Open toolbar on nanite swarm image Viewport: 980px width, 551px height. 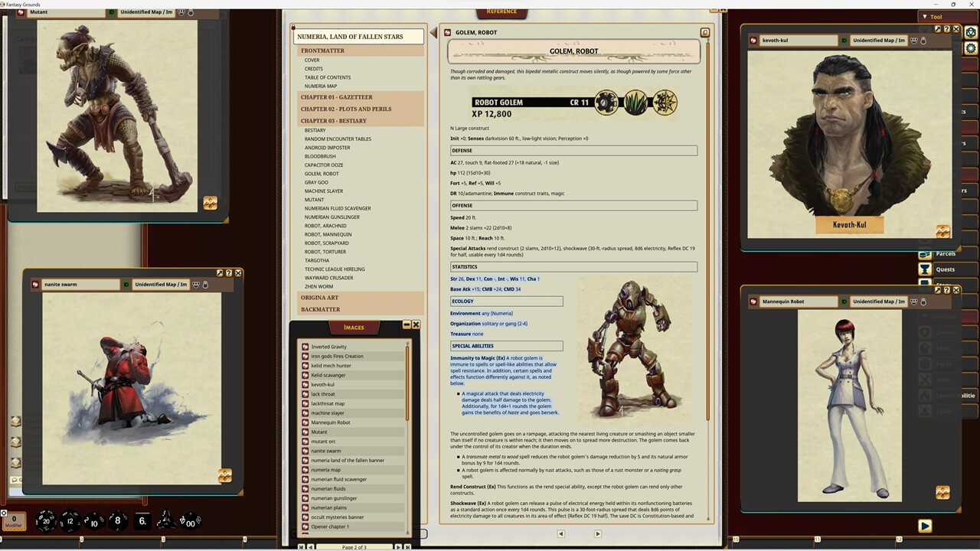tap(220, 273)
